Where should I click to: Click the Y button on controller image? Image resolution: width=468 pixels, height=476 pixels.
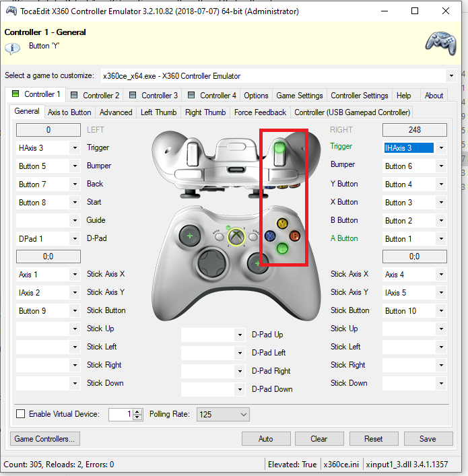282,224
